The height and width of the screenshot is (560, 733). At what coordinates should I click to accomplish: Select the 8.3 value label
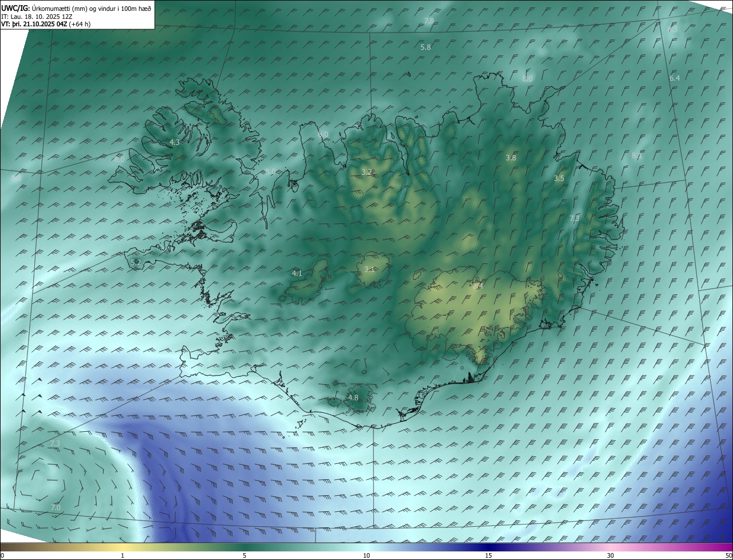click(672, 29)
